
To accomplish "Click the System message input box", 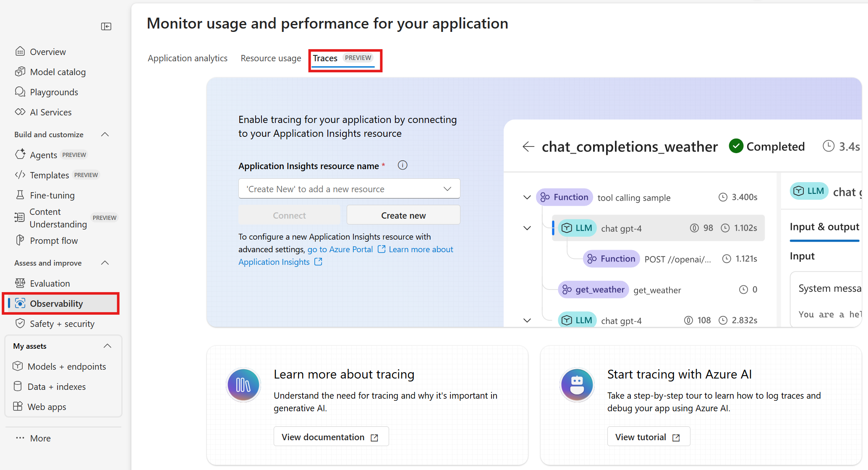I will tap(825, 299).
